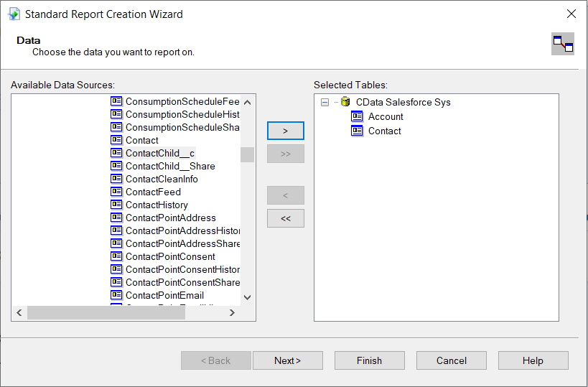Add selected table with the > button
588x387 pixels.
tap(285, 131)
